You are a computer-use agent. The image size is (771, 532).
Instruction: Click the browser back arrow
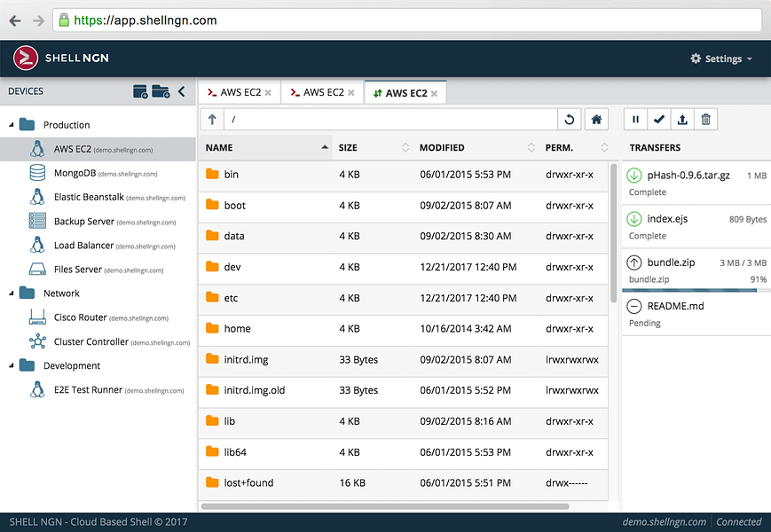tap(15, 20)
